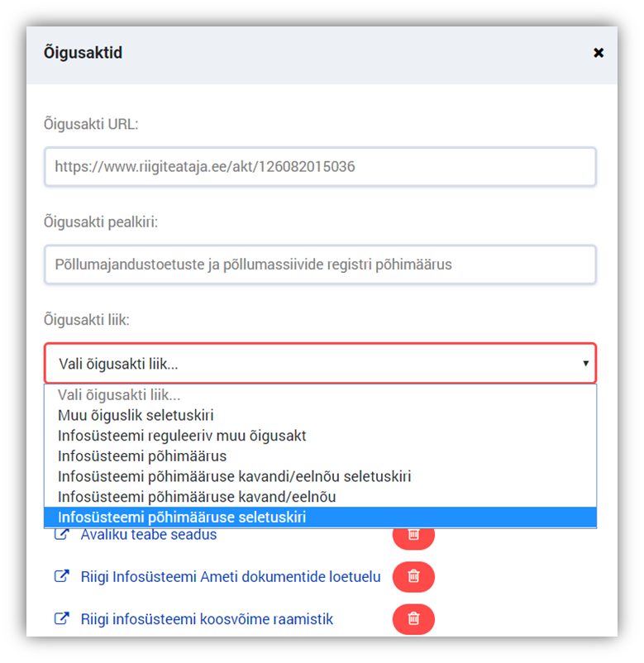Choose 'Muu õiguslik seletuskiri' option
The width and height of the screenshot is (644, 663).
pyautogui.click(x=136, y=415)
